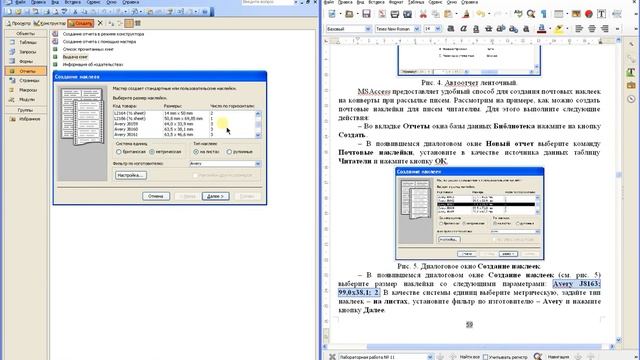Open the highlight color dropdown arrow in Writer
Image resolution: width=640 pixels, height=360 pixels.
pyautogui.click(x=567, y=29)
